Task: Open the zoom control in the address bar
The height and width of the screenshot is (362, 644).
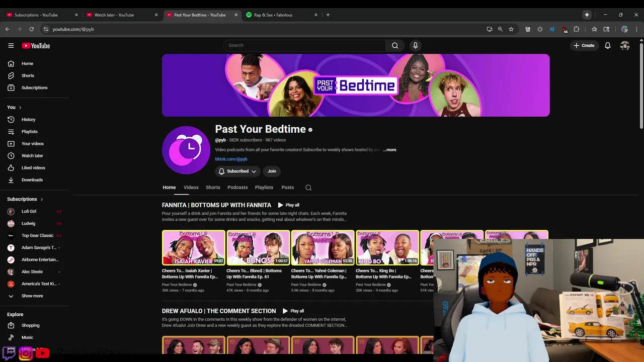Action: coord(500,29)
